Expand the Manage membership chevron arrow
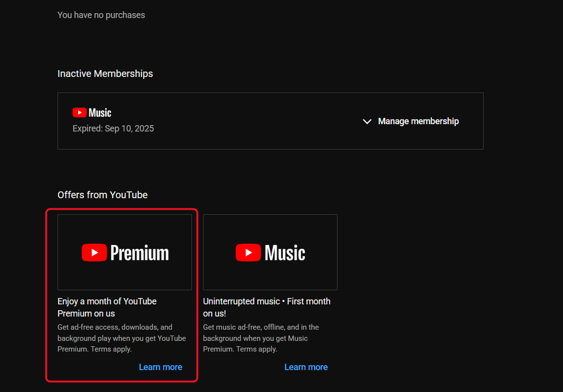563x392 pixels. [x=367, y=121]
